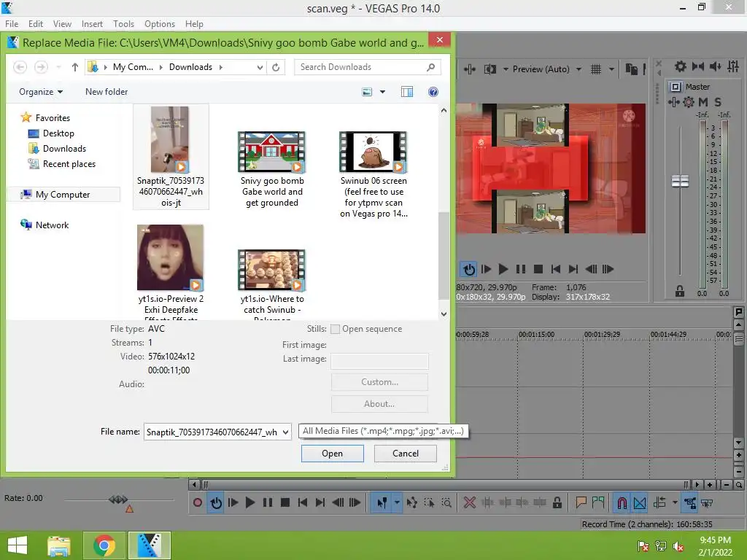Click the Help question mark icon in dialog
This screenshot has height=560, width=747.
click(x=433, y=92)
